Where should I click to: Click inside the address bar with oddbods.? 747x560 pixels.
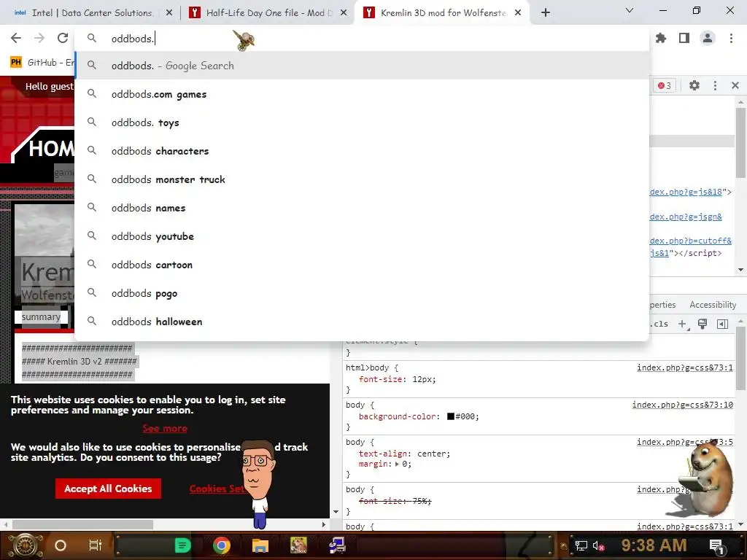tap(362, 39)
